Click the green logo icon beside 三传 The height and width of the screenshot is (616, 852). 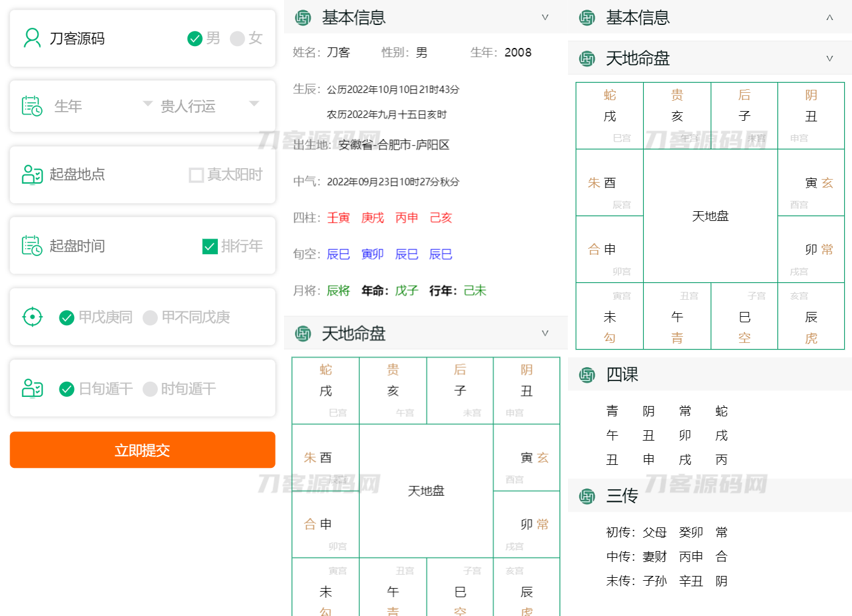coord(587,496)
